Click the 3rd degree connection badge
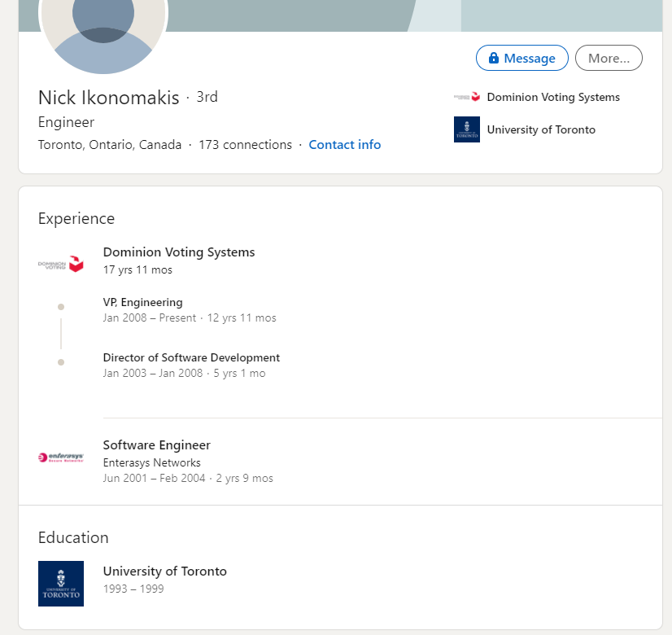The width and height of the screenshot is (672, 635). click(207, 97)
